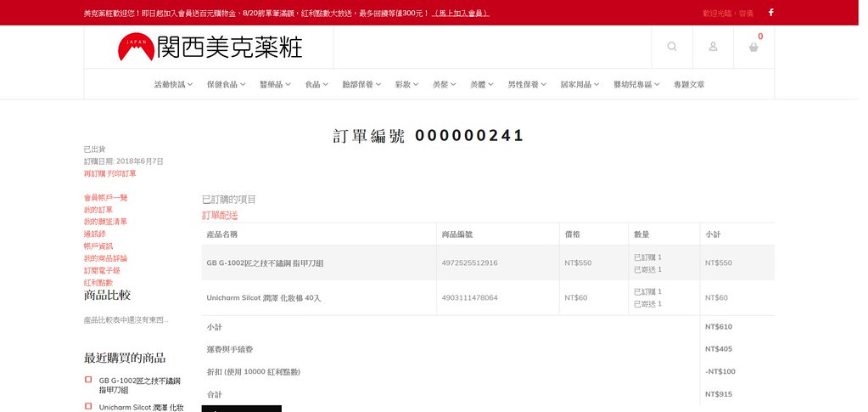Expand the 美髮 menu
This screenshot has height=412, width=868.
[445, 84]
